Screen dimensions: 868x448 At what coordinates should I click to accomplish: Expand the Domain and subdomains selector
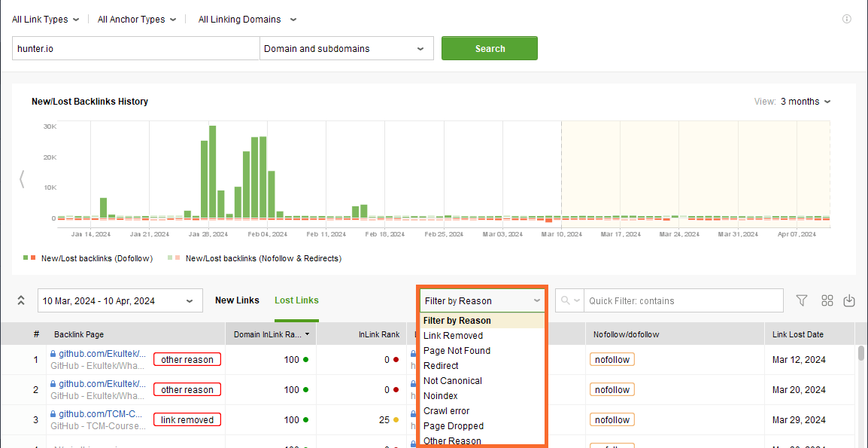(x=346, y=47)
